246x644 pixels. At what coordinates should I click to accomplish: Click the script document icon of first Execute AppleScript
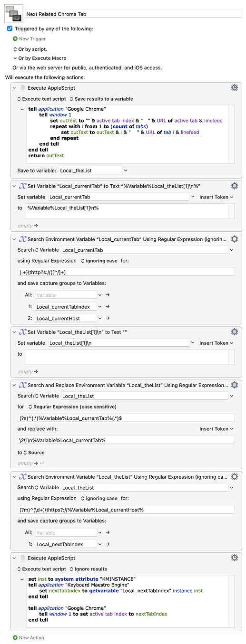[22, 88]
